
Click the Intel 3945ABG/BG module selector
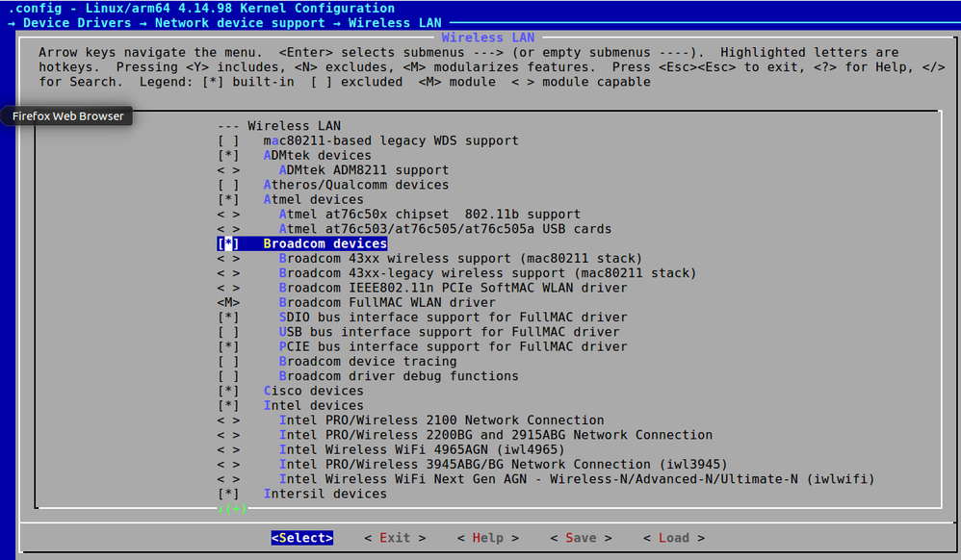[228, 465]
